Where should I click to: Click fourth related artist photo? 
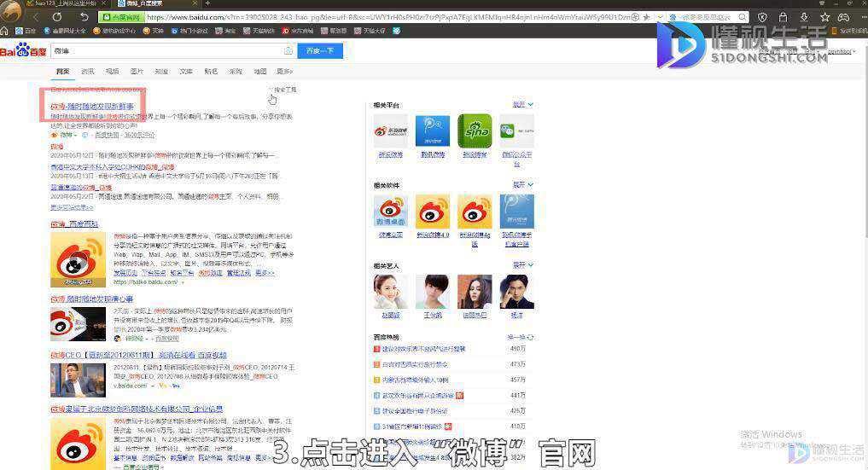[x=516, y=292]
